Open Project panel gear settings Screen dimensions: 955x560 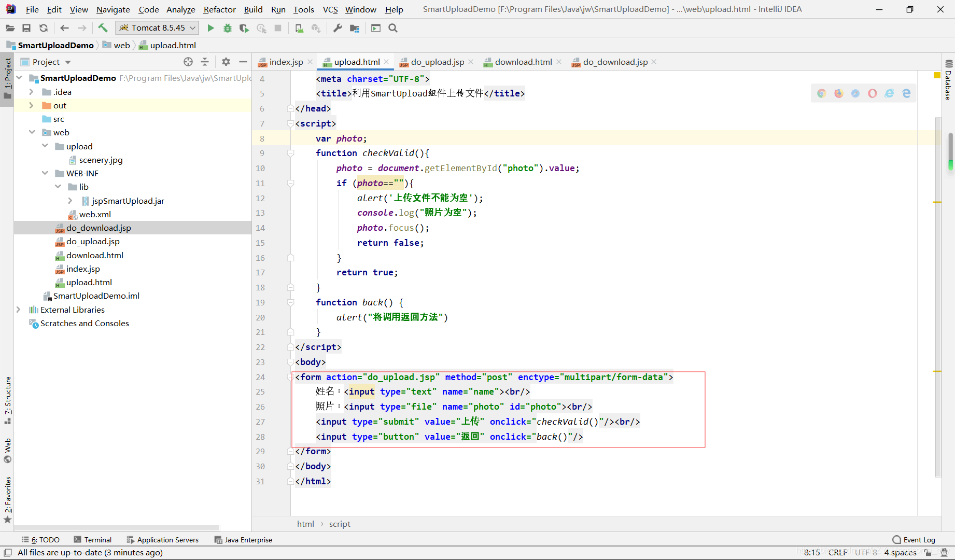[226, 62]
